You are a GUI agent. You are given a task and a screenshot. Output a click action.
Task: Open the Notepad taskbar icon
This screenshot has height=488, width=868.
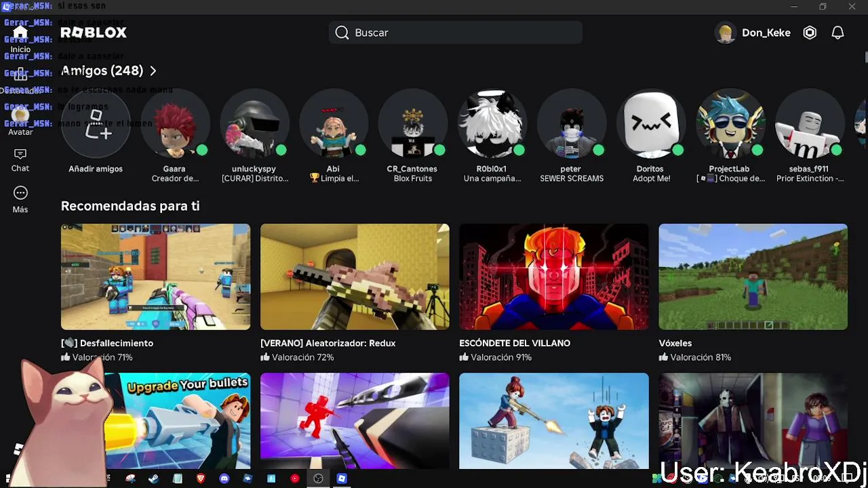178,479
